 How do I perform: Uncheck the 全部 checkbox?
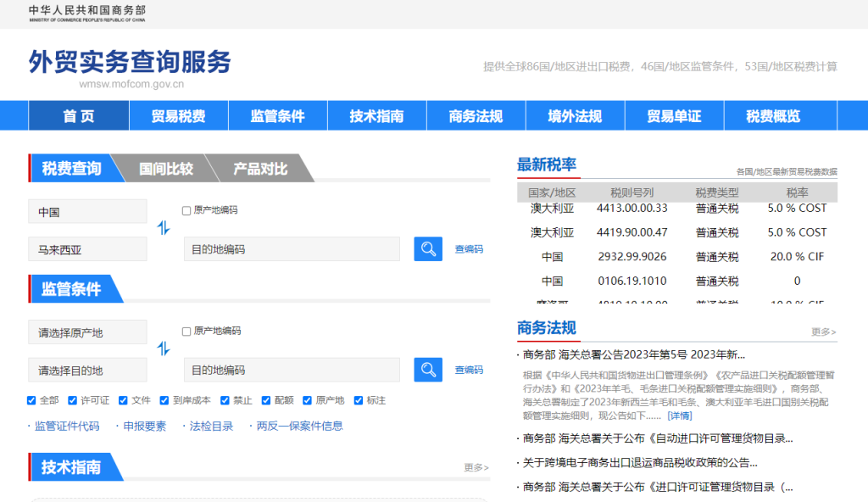click(31, 400)
